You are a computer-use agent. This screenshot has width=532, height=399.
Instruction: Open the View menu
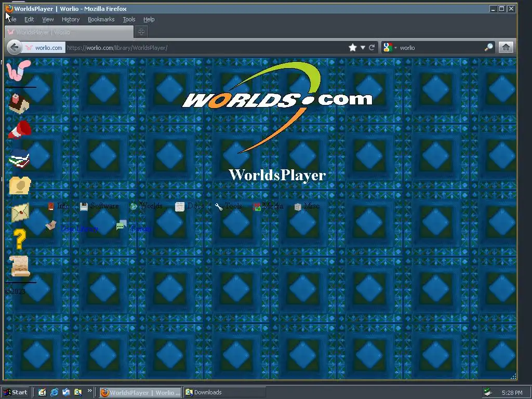click(x=48, y=19)
